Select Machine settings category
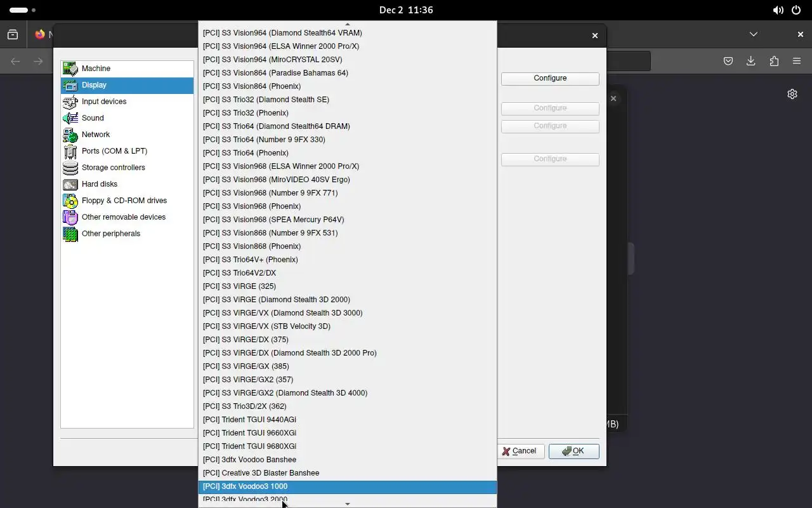The width and height of the screenshot is (812, 508). coord(127,69)
